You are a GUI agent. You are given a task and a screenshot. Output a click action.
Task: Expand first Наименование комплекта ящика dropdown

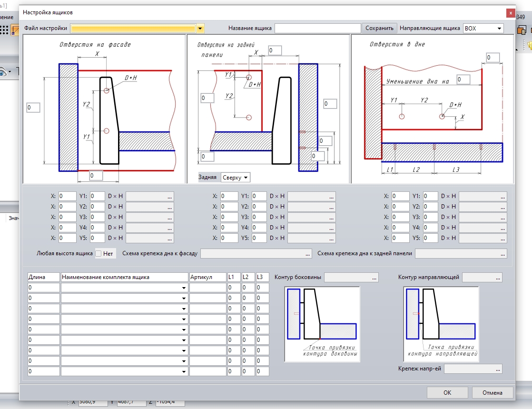point(184,288)
